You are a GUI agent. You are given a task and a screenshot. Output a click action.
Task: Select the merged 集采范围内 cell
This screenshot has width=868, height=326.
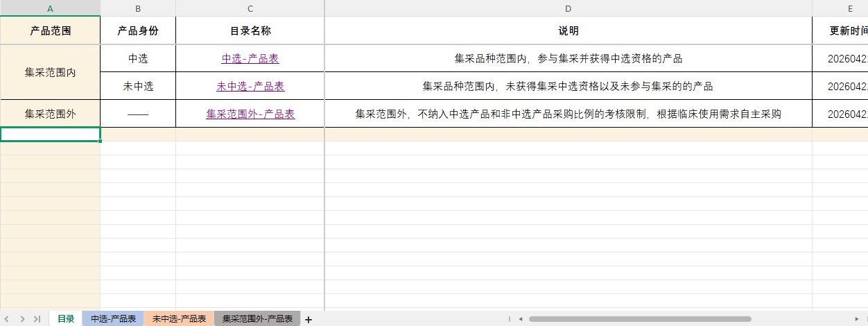50,72
